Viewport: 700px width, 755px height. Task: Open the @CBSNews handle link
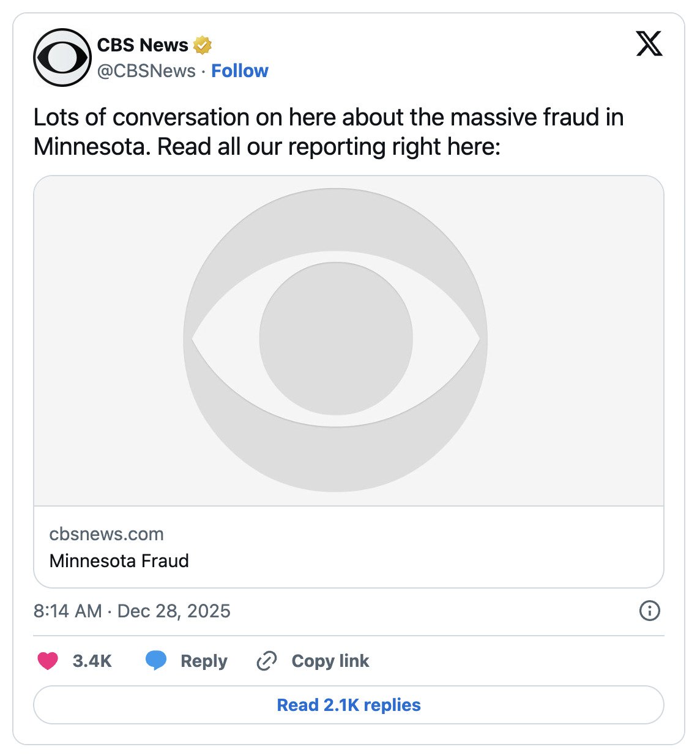click(x=146, y=71)
